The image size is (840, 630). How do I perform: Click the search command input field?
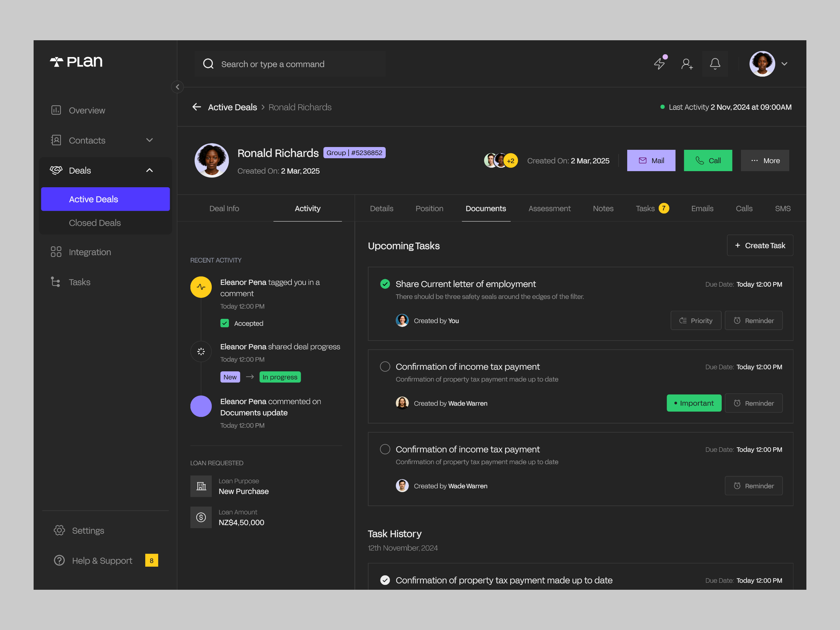pyautogui.click(x=290, y=64)
